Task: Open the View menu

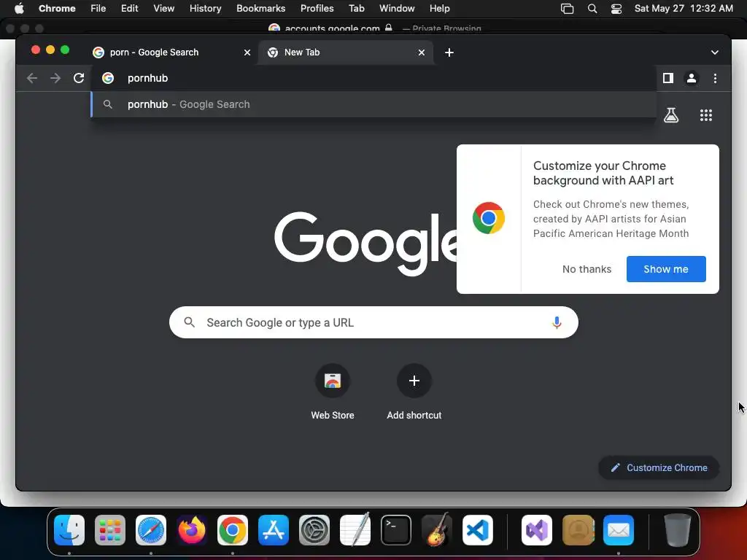Action: coord(163,9)
